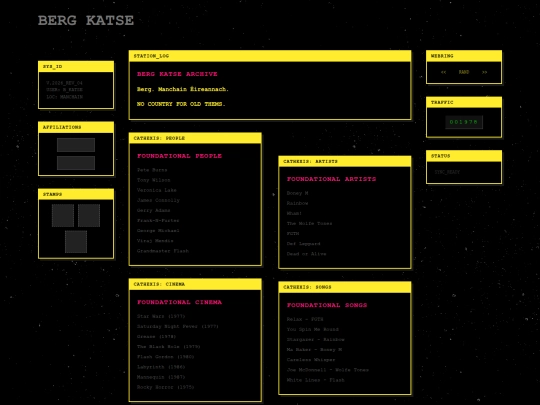Select "Joe McDonnell - Wolfe Tones" song
The image size is (540, 405).
point(328,370)
